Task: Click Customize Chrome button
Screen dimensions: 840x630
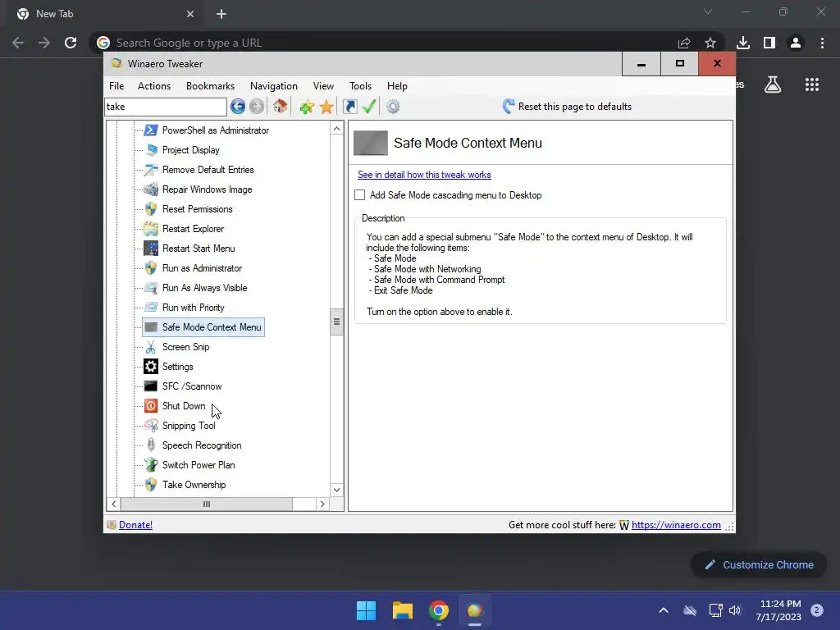Action: (759, 564)
